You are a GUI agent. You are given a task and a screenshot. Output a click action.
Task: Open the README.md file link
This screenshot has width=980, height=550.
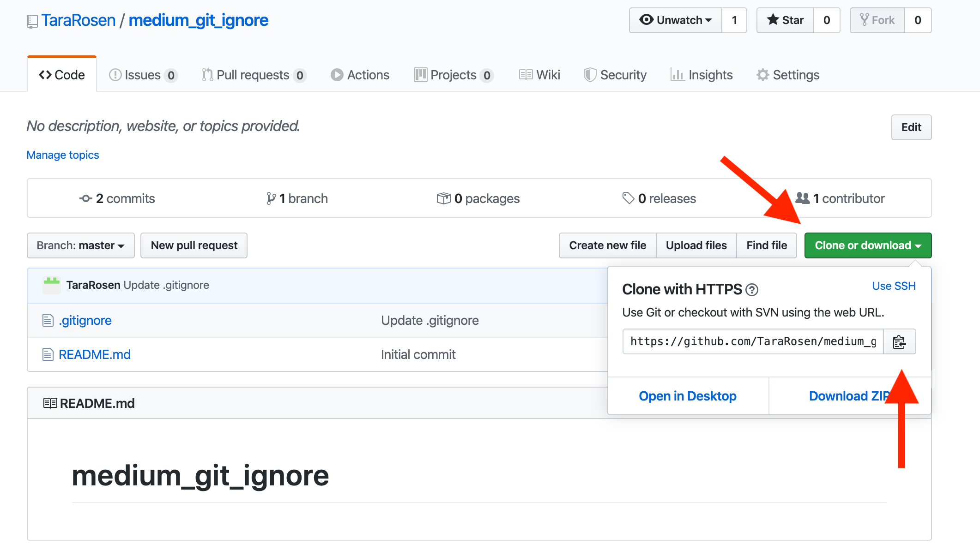(x=95, y=354)
